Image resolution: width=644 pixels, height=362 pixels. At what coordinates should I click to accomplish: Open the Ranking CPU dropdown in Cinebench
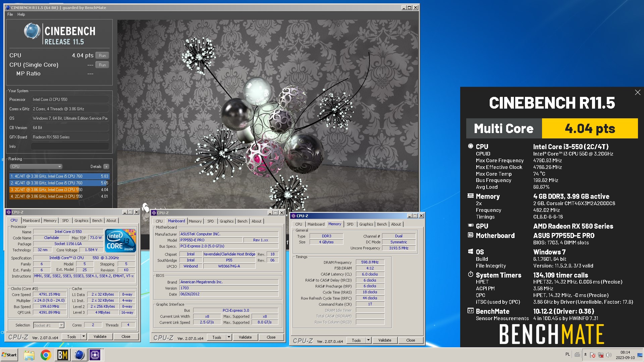coord(36,167)
